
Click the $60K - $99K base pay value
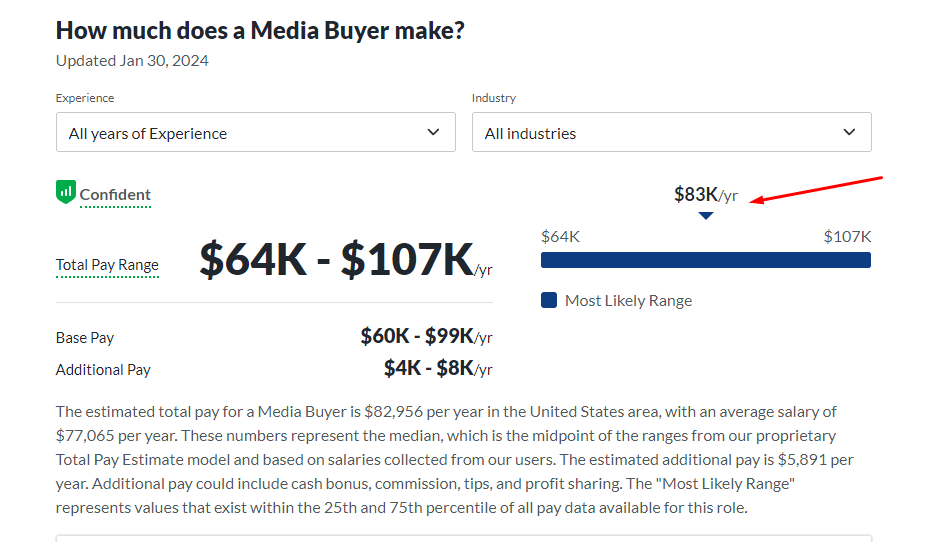(427, 336)
